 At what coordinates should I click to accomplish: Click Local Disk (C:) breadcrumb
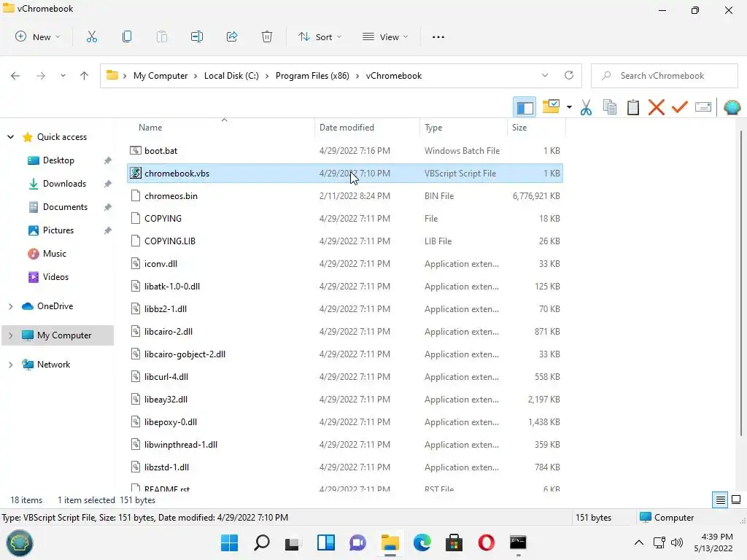[x=231, y=76]
